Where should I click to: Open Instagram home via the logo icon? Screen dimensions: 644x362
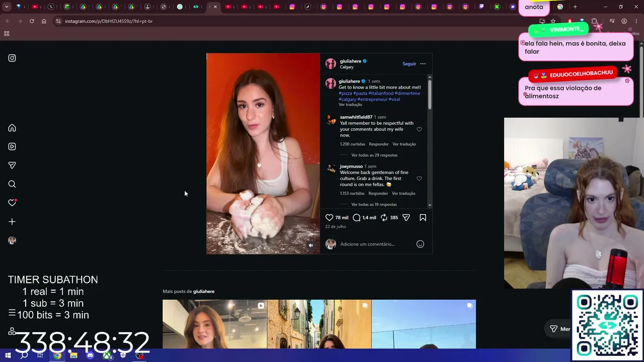pos(12,58)
